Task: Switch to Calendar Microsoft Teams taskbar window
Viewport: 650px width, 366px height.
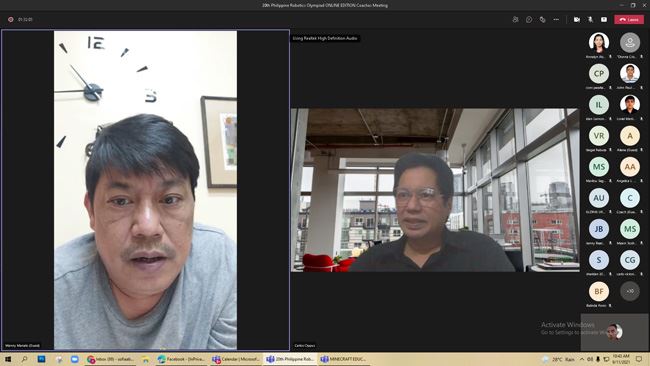Action: click(x=236, y=359)
